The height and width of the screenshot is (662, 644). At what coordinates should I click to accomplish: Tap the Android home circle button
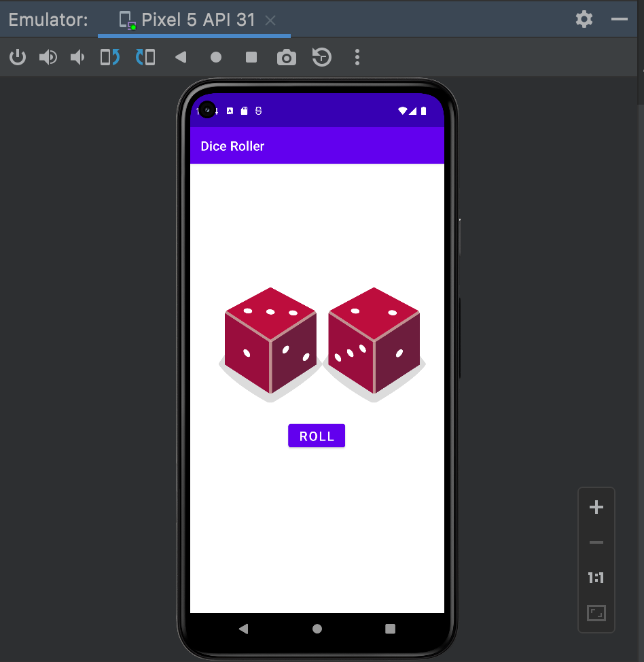click(x=317, y=629)
